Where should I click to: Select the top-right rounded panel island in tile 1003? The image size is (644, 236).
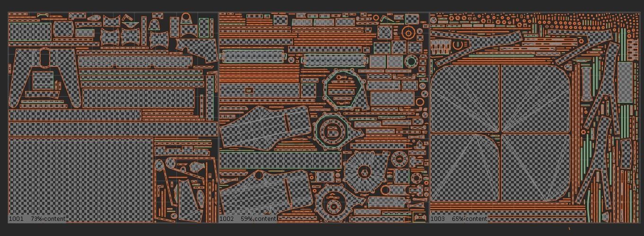pyautogui.click(x=535, y=98)
